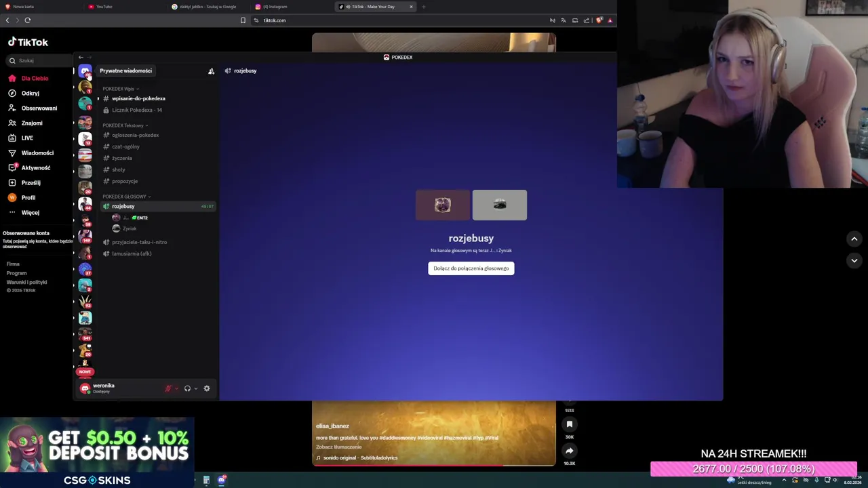
Task: Open server icon with badge 149
Action: click(85, 236)
